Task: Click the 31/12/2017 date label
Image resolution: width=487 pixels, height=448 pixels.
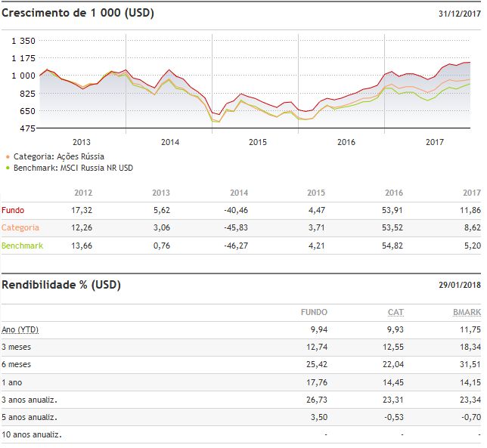Action: tap(459, 14)
